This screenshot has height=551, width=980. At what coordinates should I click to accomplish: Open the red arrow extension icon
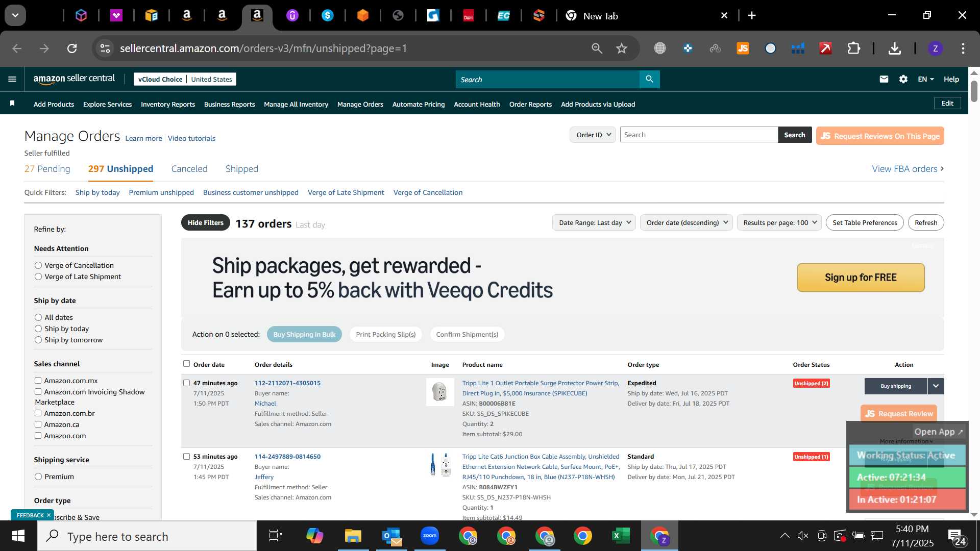pos(825,48)
